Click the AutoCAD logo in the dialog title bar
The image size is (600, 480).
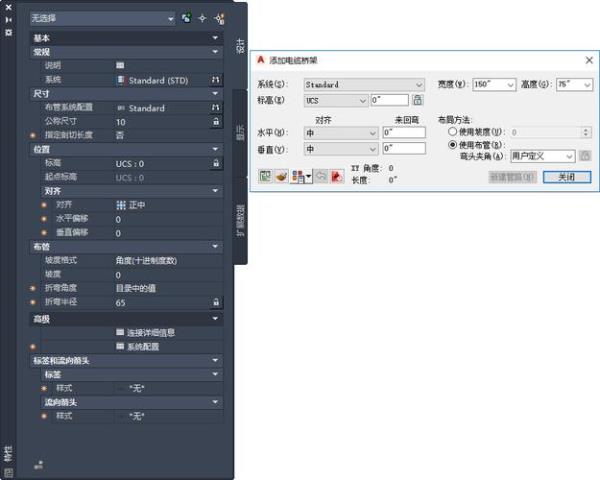pos(261,60)
